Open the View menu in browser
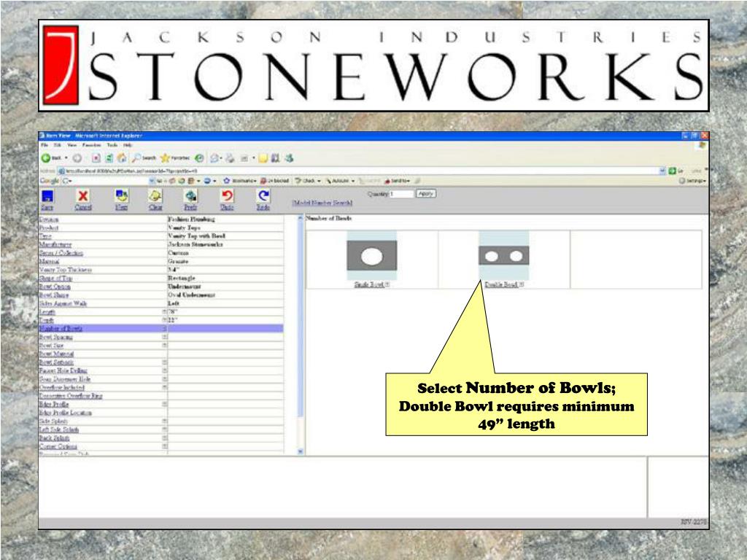The height and width of the screenshot is (560, 747). coord(72,145)
